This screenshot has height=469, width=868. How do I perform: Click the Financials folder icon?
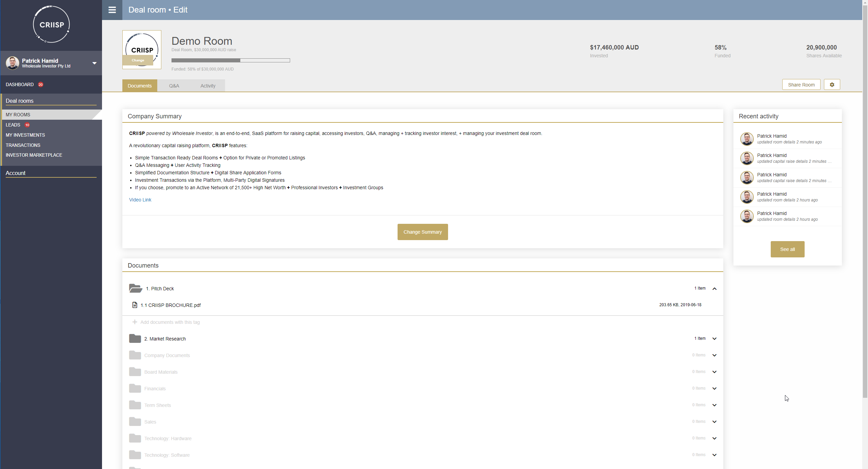pyautogui.click(x=135, y=388)
